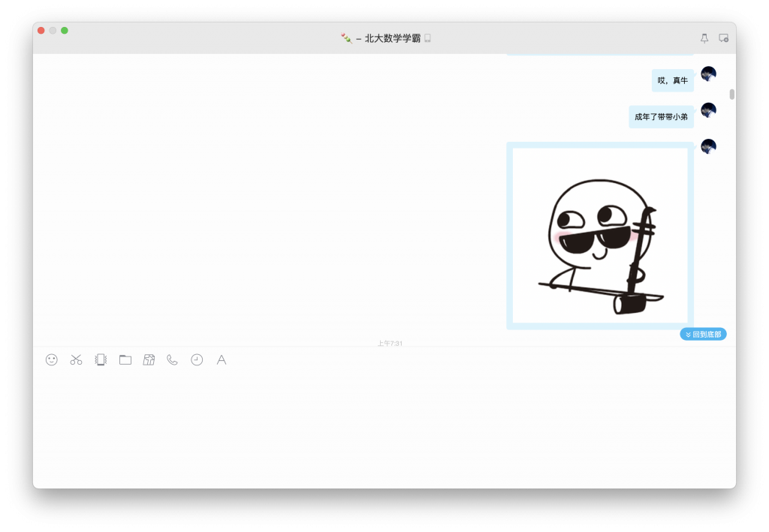Click the contact name 北大数学学霸 in title
This screenshot has height=532, width=769.
[392, 38]
